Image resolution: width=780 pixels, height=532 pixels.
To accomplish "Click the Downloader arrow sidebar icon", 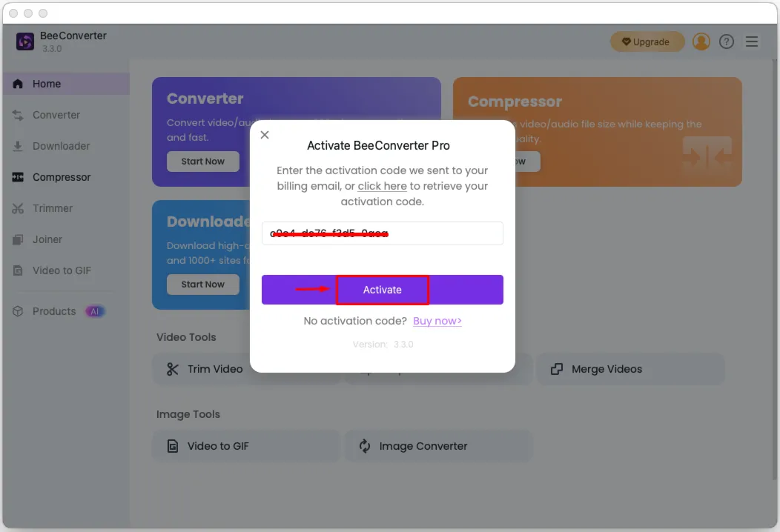I will tap(18, 146).
